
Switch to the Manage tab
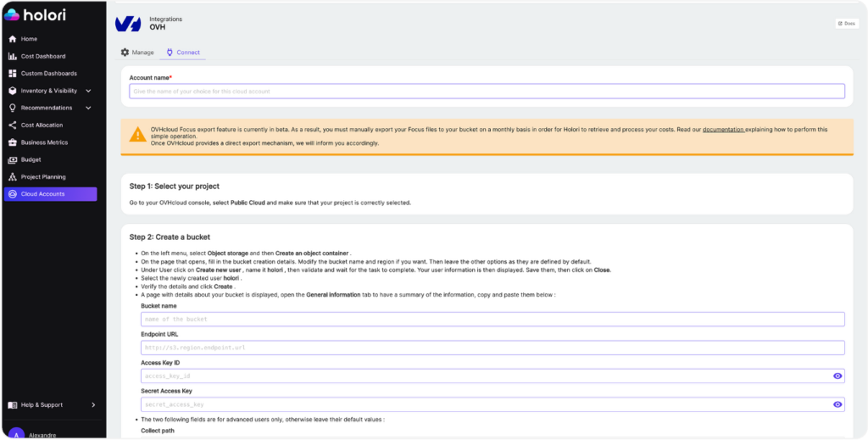coord(137,53)
